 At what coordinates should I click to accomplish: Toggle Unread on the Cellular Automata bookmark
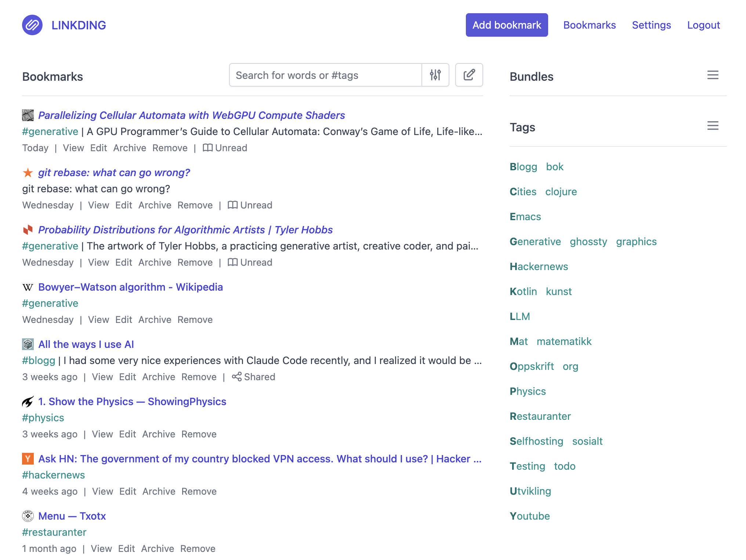(225, 148)
